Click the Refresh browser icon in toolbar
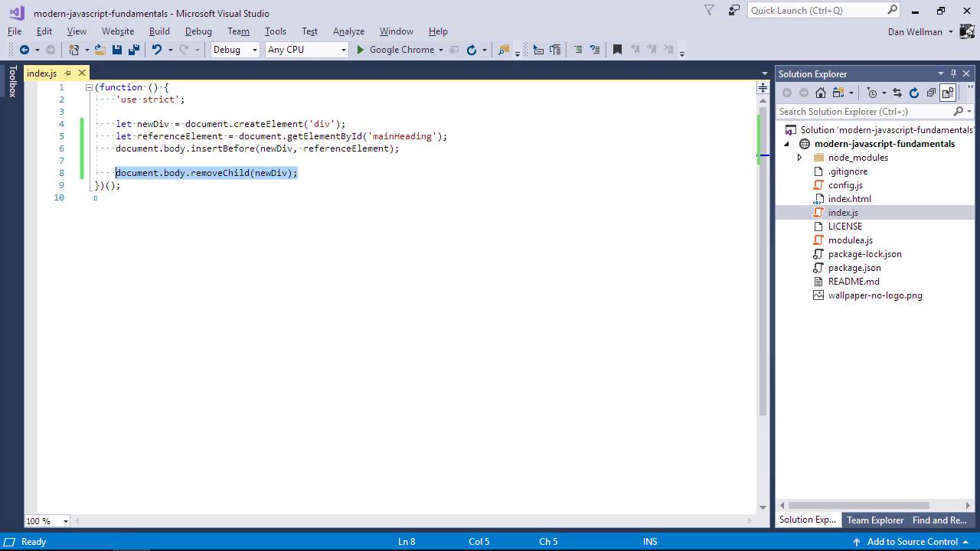 click(472, 50)
